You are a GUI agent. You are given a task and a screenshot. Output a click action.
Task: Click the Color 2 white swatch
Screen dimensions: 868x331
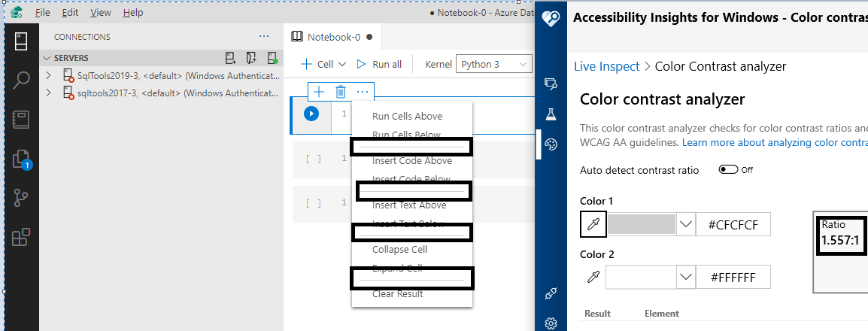(x=642, y=277)
